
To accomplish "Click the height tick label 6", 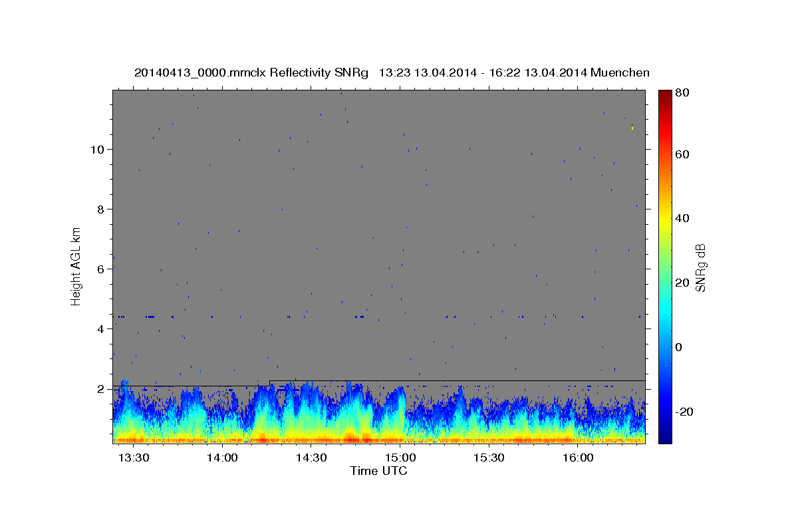I will [101, 269].
